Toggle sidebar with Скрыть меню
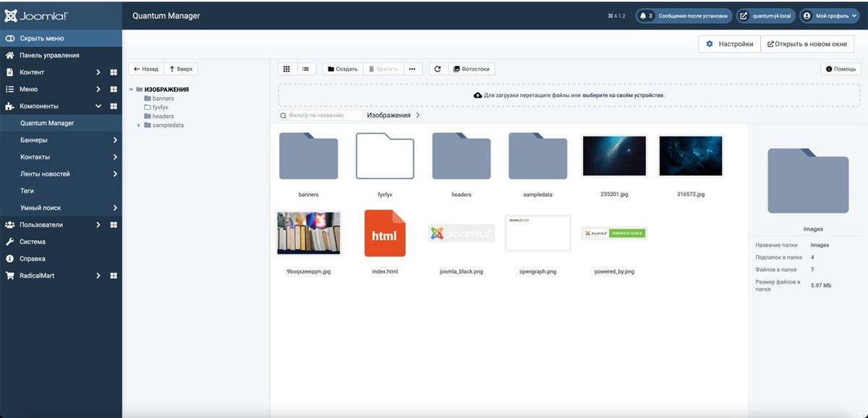 tap(61, 38)
